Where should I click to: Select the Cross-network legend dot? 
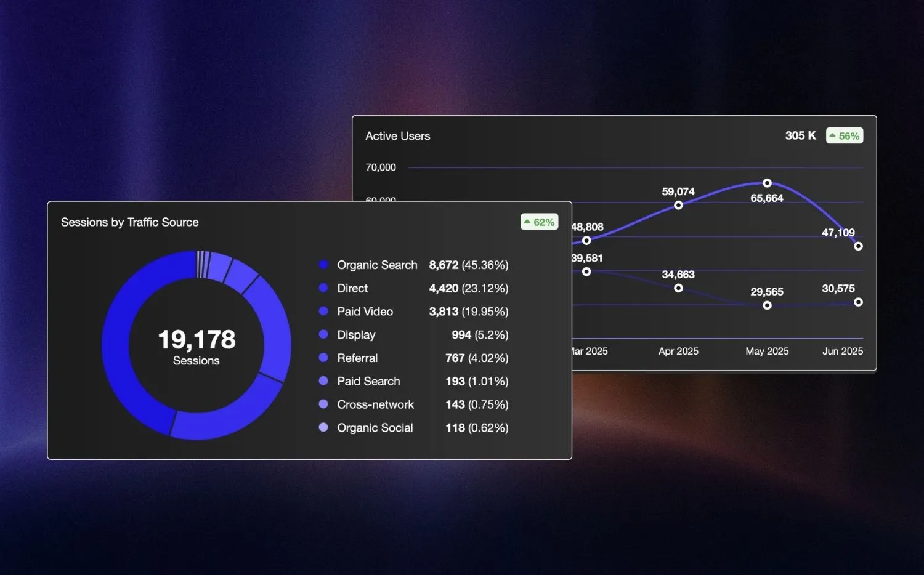(x=323, y=404)
